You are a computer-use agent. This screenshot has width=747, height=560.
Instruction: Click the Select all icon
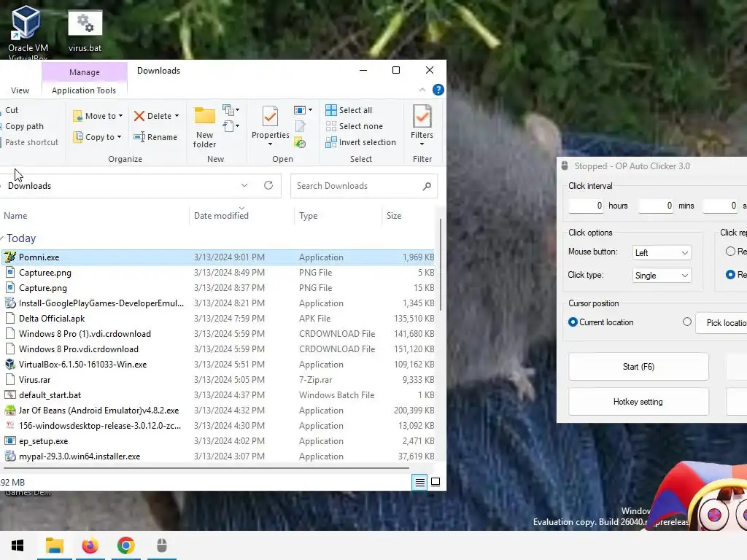tap(331, 110)
